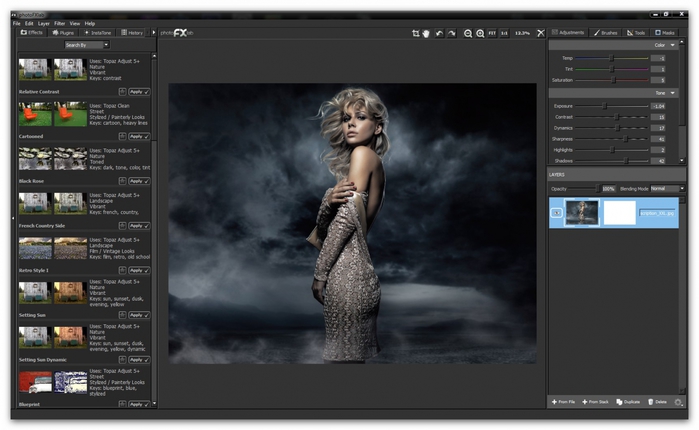This screenshot has height=430, width=699.
Task: Click the effects list scrollbar down arrow
Action: pos(154,404)
